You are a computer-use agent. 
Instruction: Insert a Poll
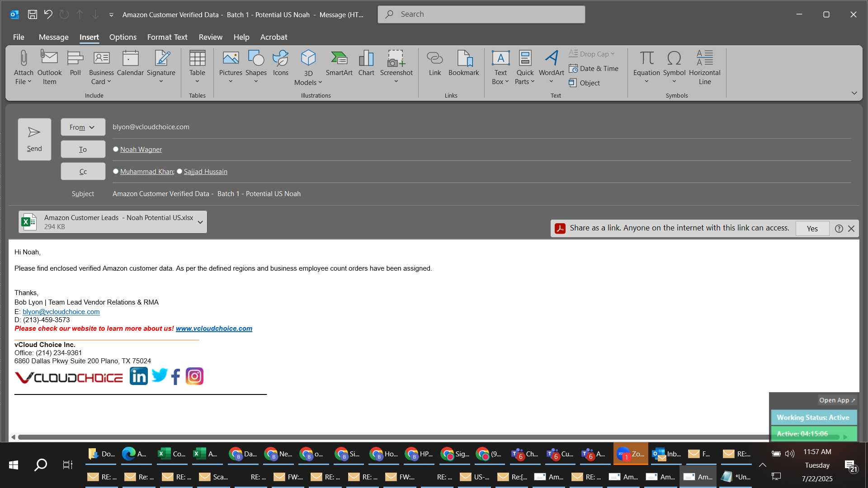click(75, 63)
